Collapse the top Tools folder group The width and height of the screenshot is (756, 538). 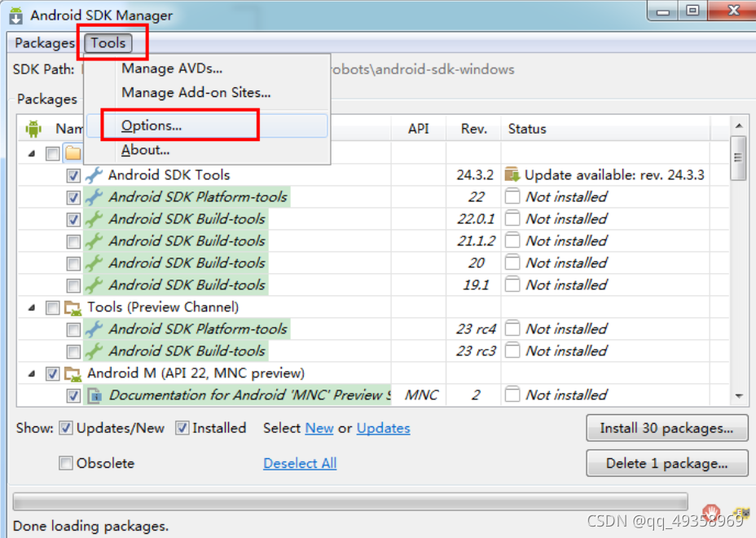tap(32, 153)
